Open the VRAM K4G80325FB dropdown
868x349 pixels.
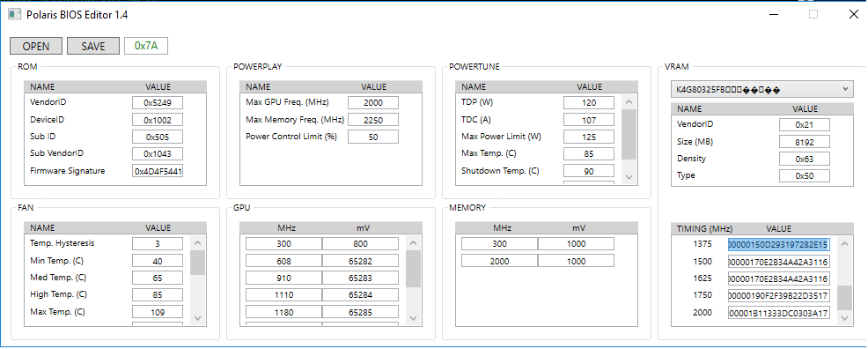point(761,89)
